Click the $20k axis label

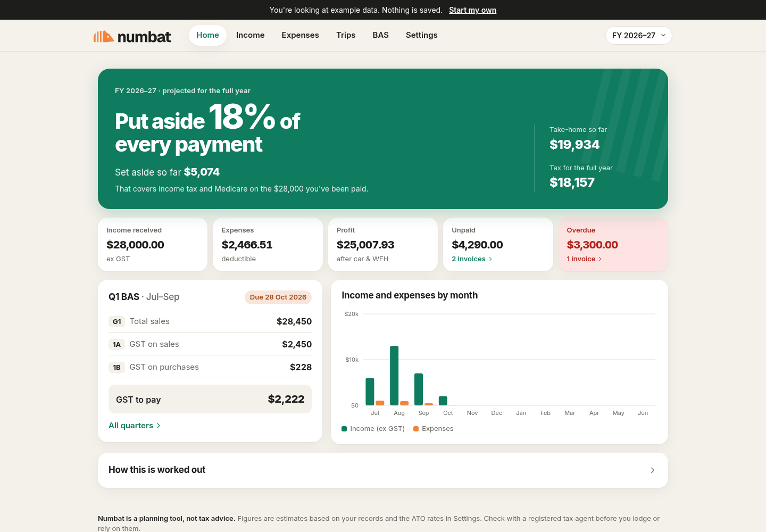click(x=352, y=314)
